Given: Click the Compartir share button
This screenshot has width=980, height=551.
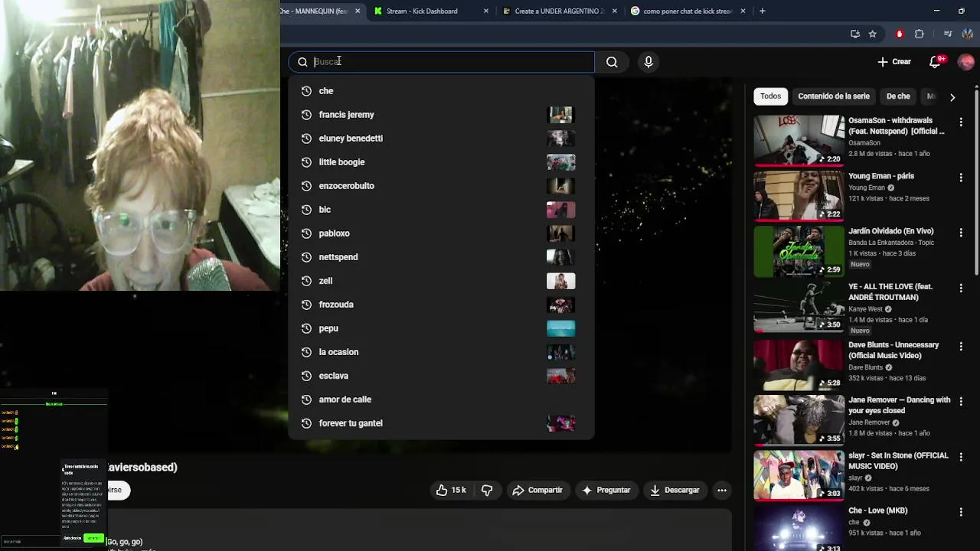Looking at the screenshot, I should pyautogui.click(x=537, y=490).
